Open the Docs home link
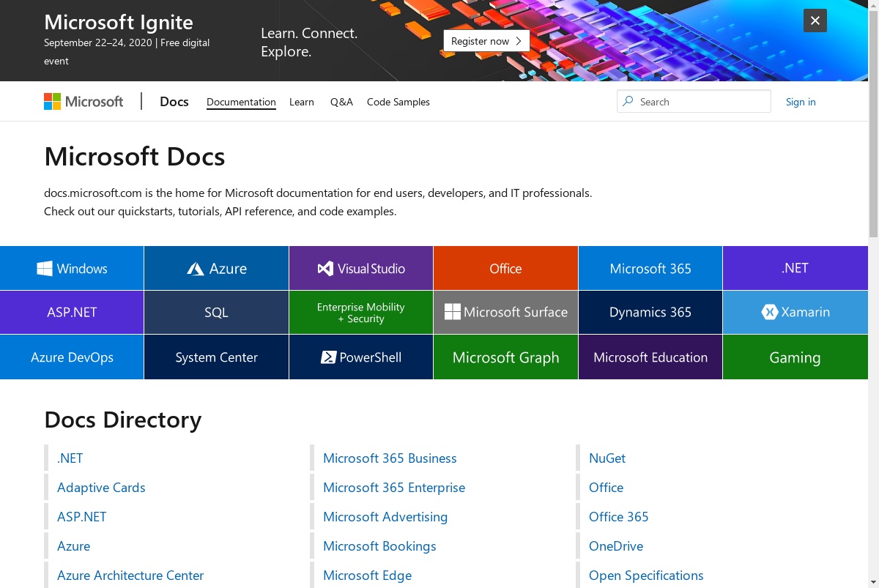The image size is (879, 588). point(174,102)
